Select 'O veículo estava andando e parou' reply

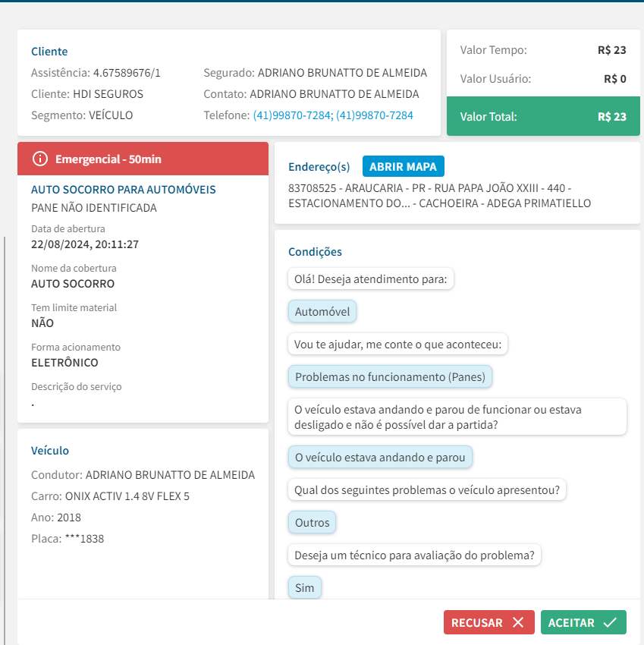coord(381,457)
